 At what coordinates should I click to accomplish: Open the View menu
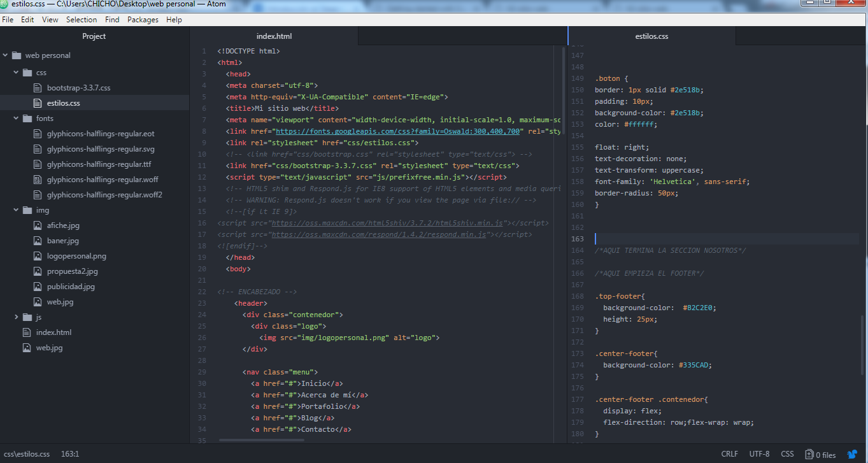tap(50, 20)
